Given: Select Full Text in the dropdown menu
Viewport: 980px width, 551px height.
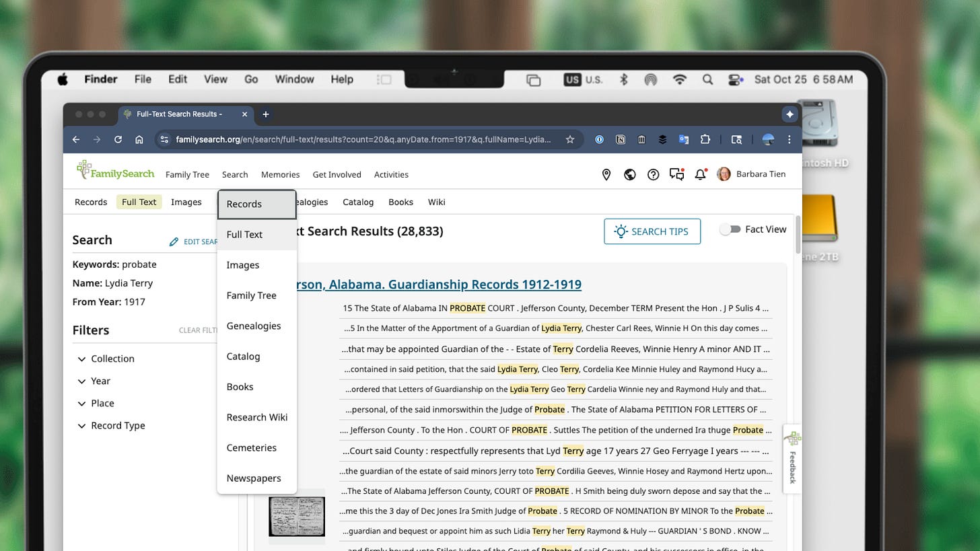Looking at the screenshot, I should coord(256,234).
